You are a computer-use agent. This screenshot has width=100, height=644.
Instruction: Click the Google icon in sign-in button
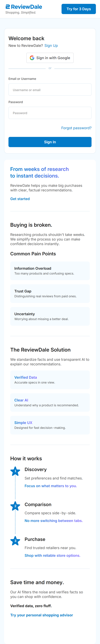click(32, 58)
